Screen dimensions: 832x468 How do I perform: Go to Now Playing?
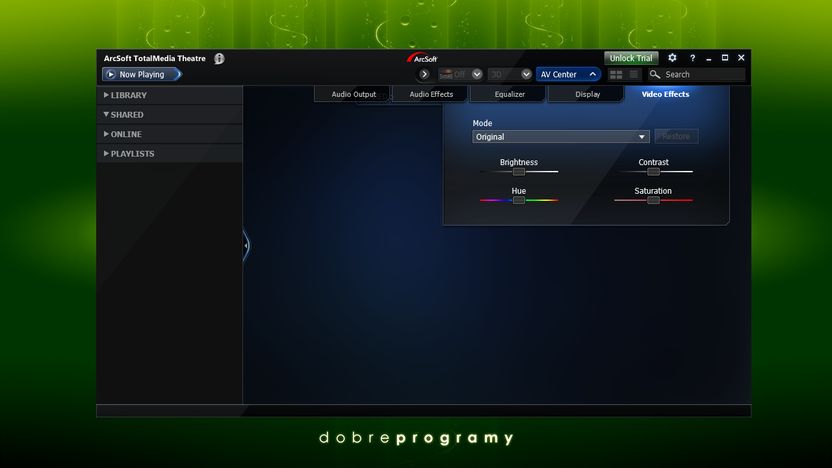click(142, 74)
